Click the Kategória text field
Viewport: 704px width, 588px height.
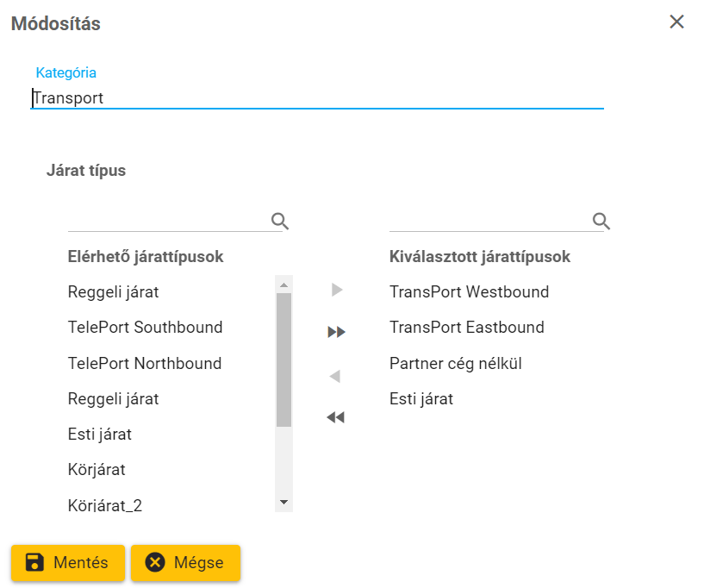coord(317,98)
